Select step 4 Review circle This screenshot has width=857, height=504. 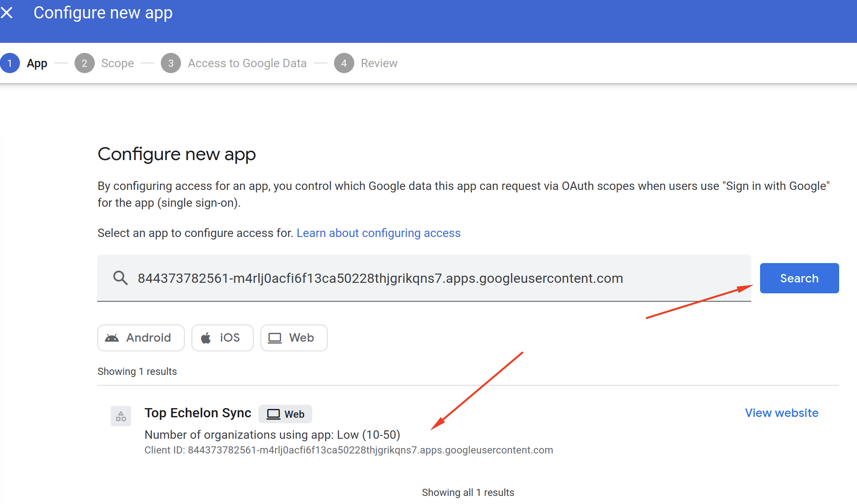[x=344, y=63]
